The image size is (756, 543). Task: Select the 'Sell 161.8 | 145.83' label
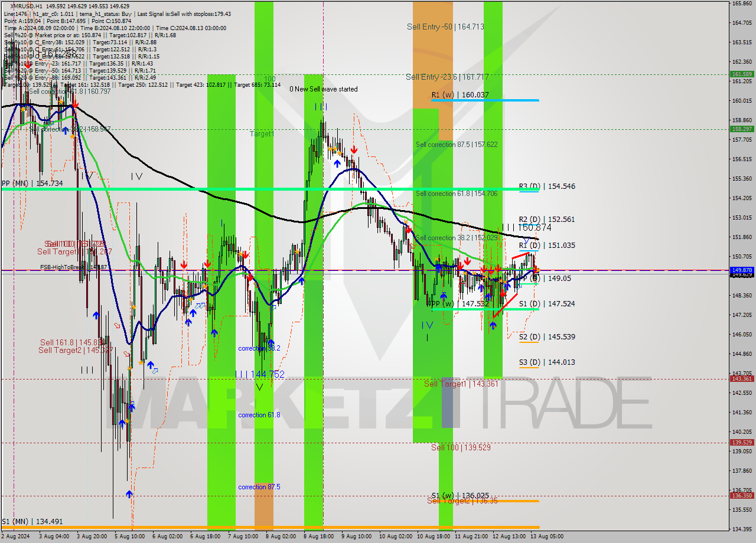pyautogui.click(x=73, y=342)
